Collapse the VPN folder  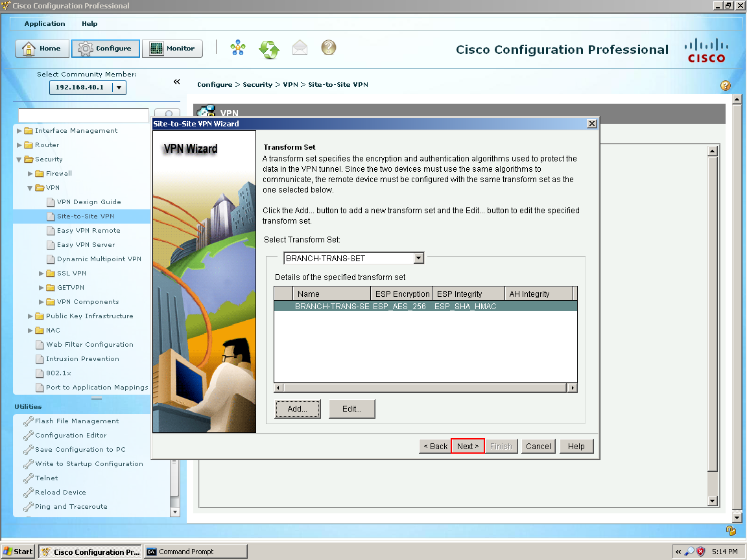click(x=30, y=187)
